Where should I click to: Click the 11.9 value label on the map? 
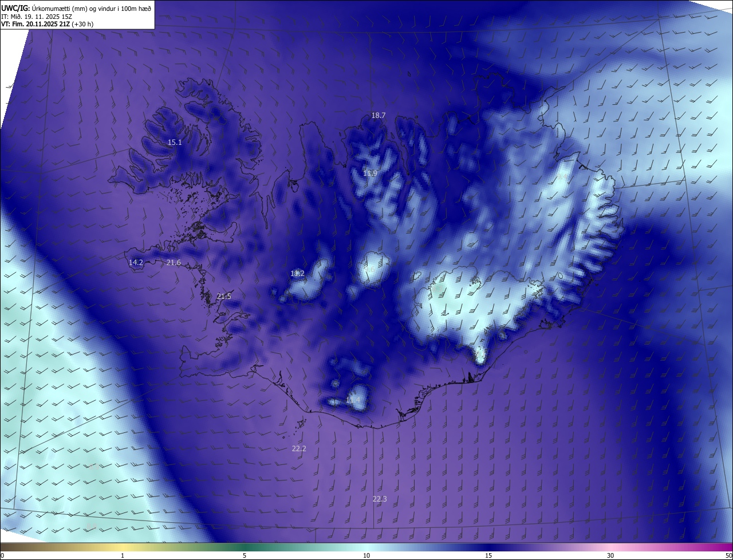pos(370,173)
